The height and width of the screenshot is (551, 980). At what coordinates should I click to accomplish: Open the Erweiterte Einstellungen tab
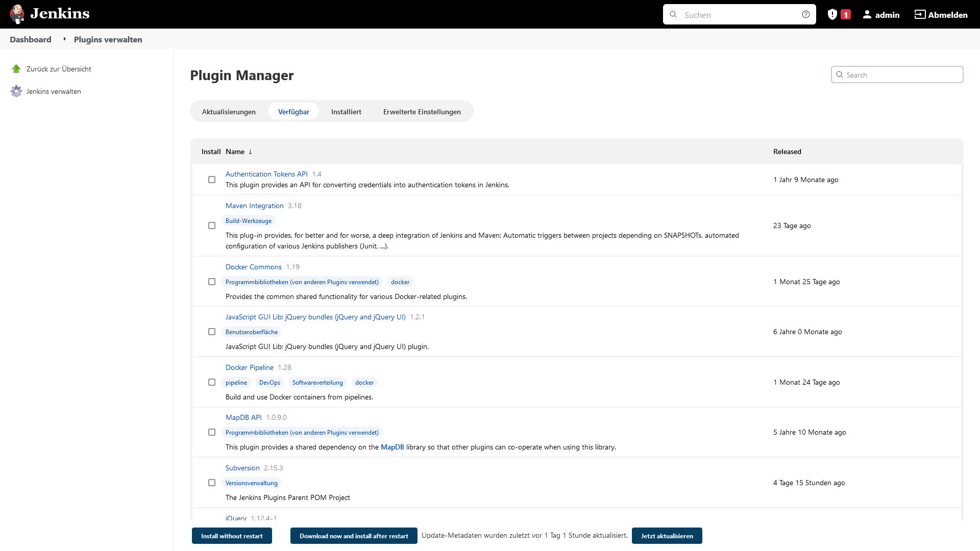(x=422, y=112)
